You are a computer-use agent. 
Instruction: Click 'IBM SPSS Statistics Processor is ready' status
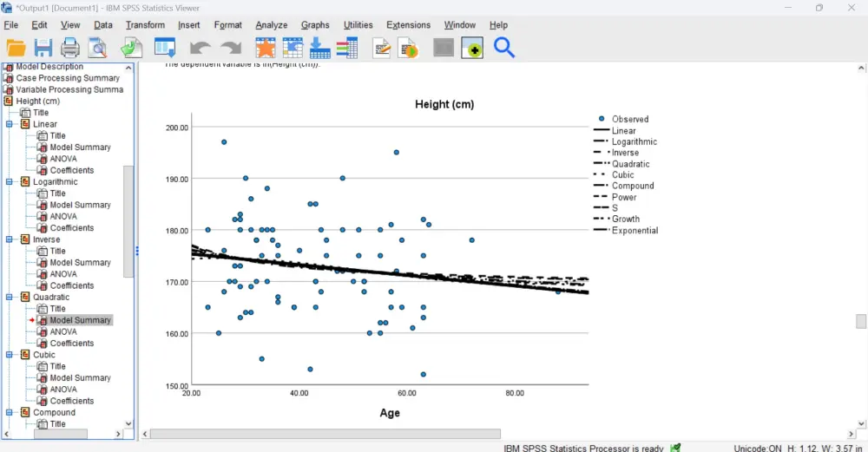(x=583, y=449)
